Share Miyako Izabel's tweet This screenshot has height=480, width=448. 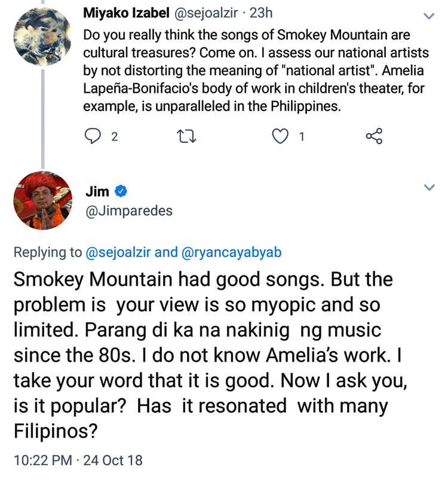pos(373,136)
